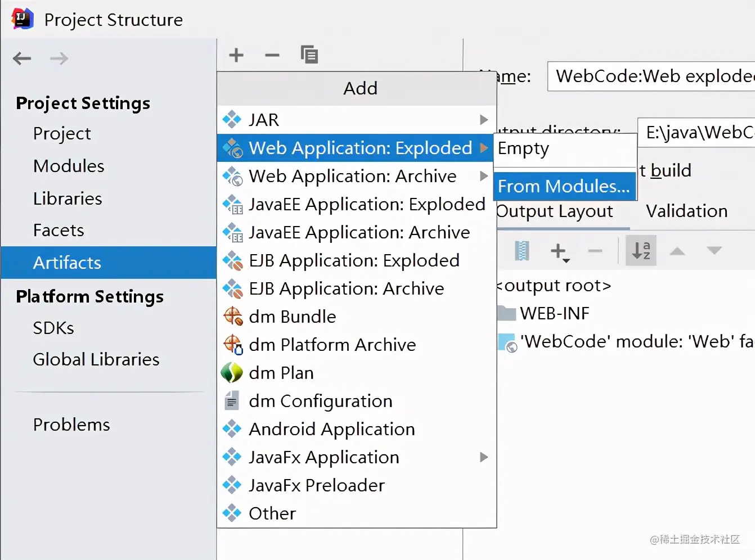
Task: Click the IntelliJ IDEA logo in title bar
Action: 23,19
